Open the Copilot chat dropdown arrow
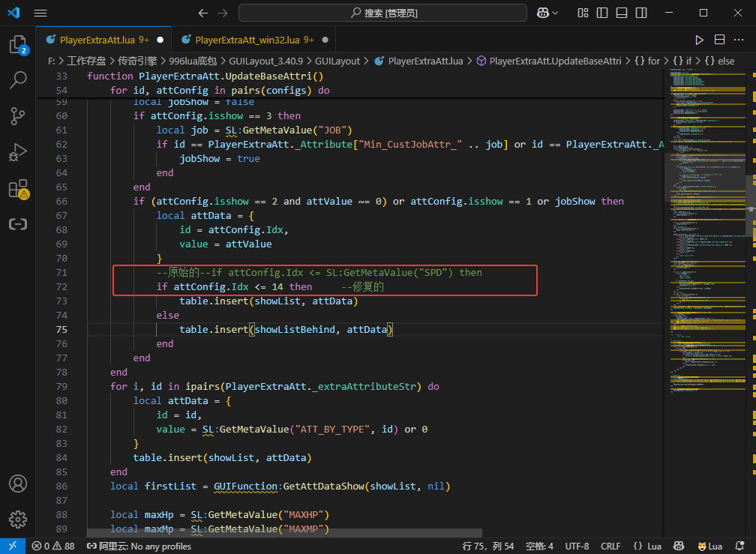This screenshot has width=756, height=554. click(556, 13)
